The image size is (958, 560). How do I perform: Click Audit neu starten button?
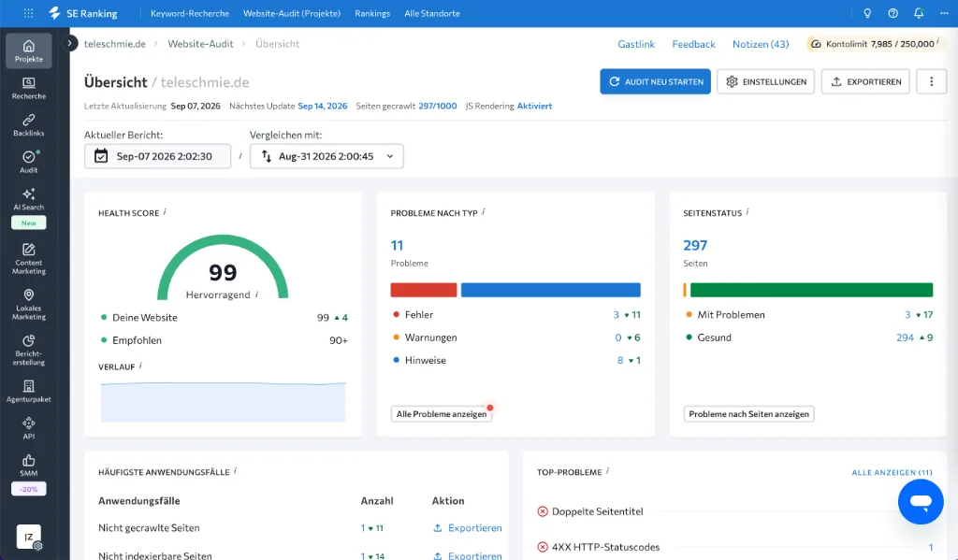[x=655, y=81]
